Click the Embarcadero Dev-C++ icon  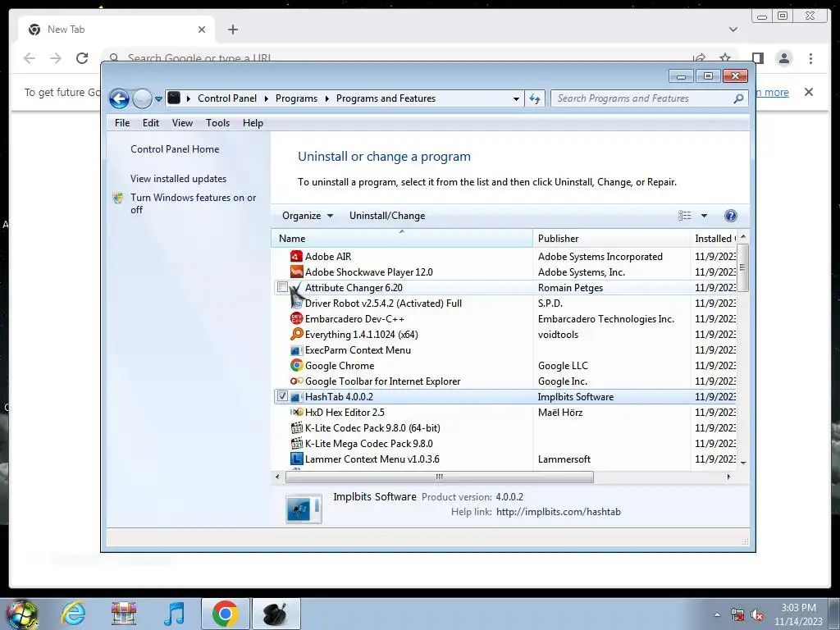296,319
